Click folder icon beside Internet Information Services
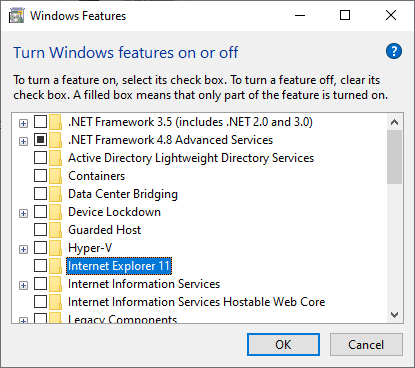 pos(55,284)
